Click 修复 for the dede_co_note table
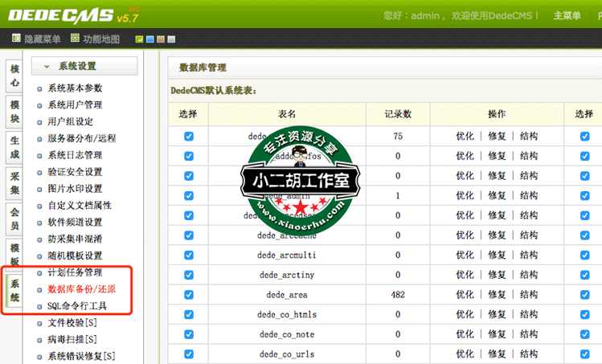Viewport: 602px width, 364px height. (497, 333)
